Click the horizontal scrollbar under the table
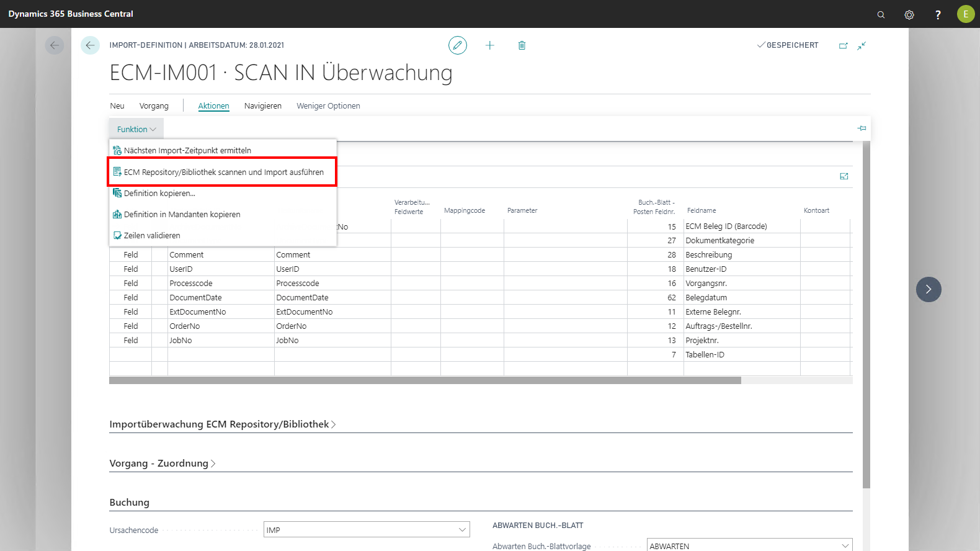This screenshot has height=551, width=980. (425, 380)
